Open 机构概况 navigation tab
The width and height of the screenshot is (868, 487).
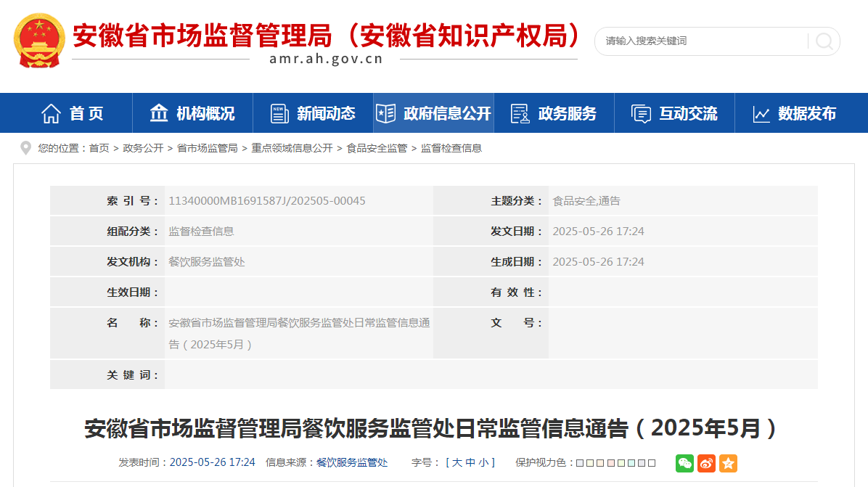coord(192,113)
